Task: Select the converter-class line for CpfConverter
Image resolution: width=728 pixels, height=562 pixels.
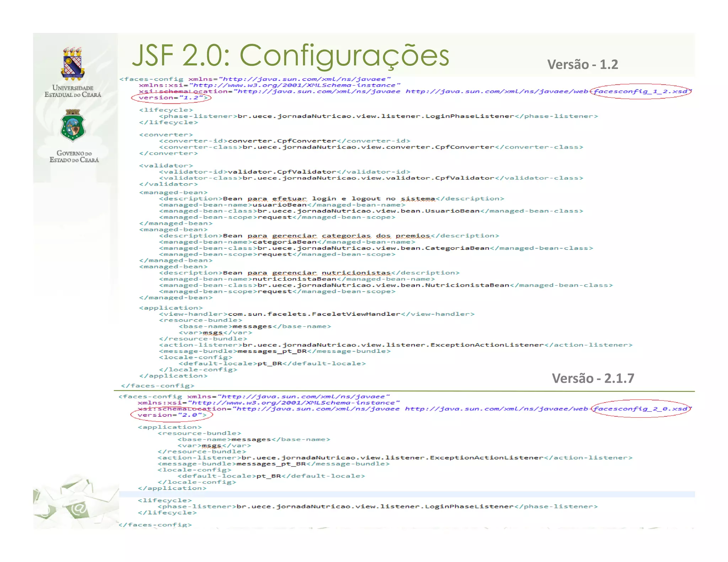Action: point(371,147)
